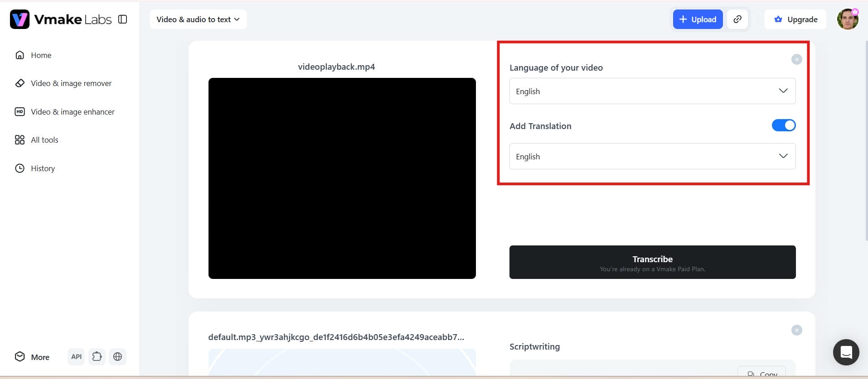Close the default.mp3 card

click(796, 330)
